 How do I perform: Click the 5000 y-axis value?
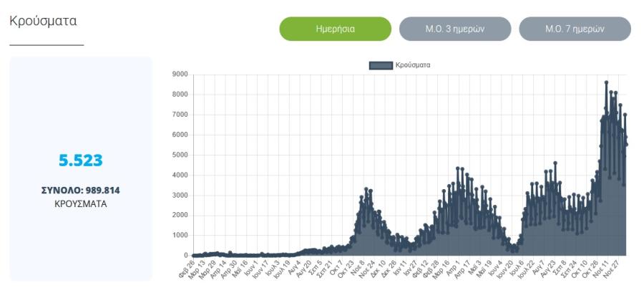(181, 155)
